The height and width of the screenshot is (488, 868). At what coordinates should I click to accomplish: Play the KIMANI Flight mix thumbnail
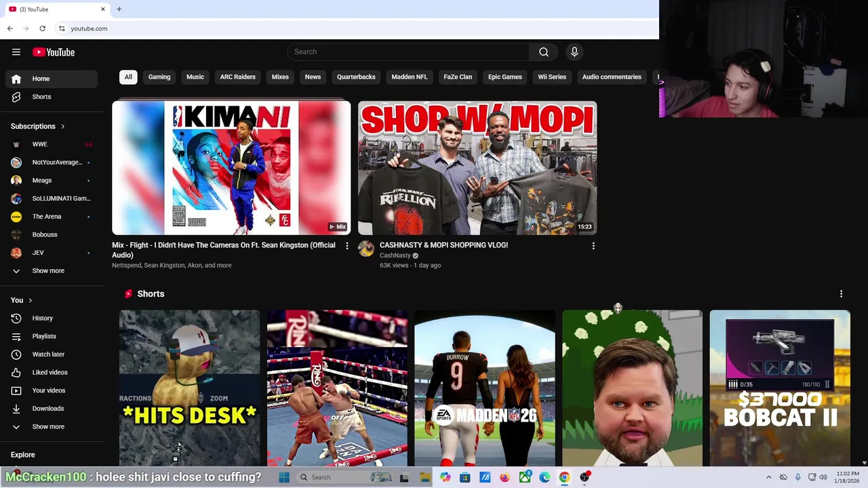click(x=231, y=167)
